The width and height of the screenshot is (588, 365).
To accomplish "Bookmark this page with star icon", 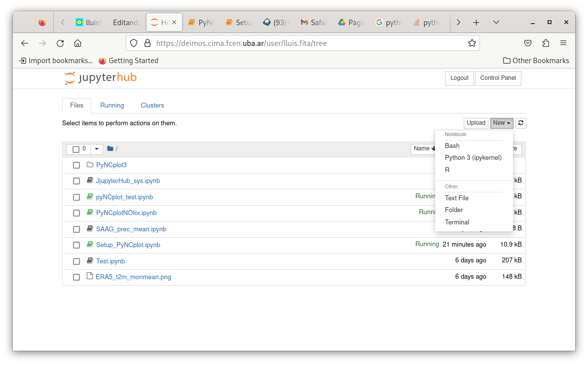I will click(472, 43).
